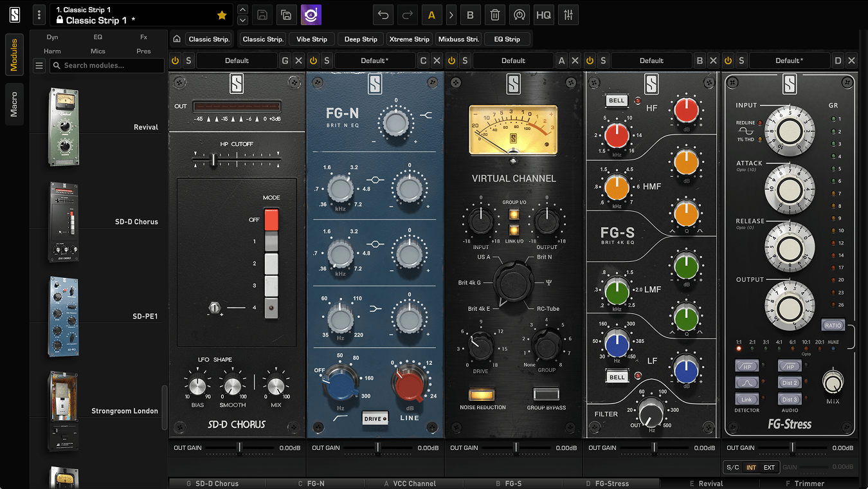Click the save-as preset icon

coord(286,15)
